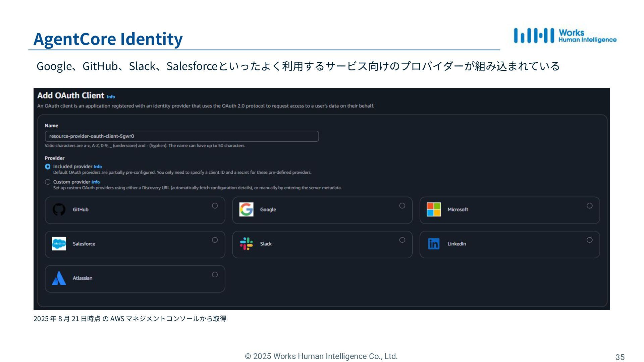Click the AWS console date caption
The image size is (644, 362).
tap(130, 318)
